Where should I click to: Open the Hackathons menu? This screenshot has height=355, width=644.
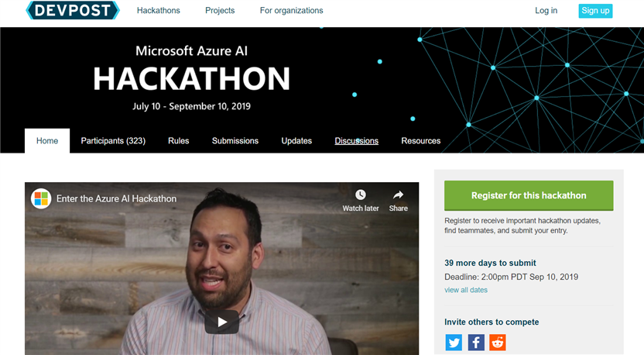pos(159,11)
